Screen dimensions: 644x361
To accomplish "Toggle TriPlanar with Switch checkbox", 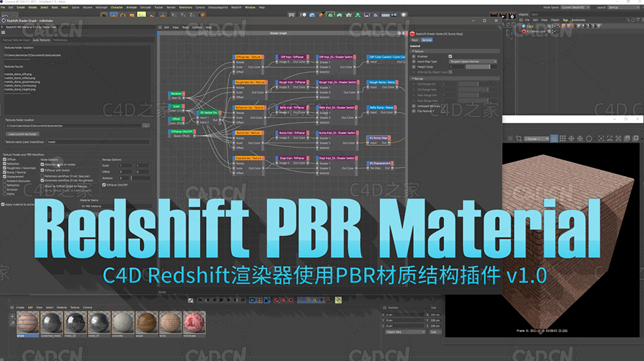I will pyautogui.click(x=42, y=170).
